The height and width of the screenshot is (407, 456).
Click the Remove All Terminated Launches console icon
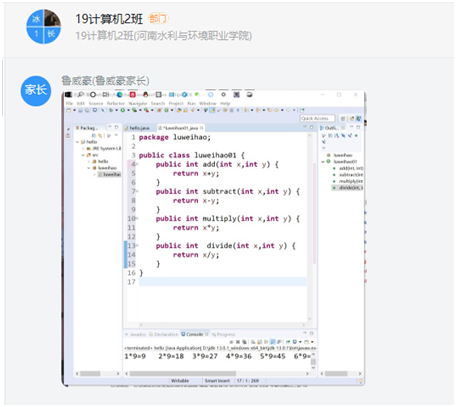pyautogui.click(x=244, y=342)
